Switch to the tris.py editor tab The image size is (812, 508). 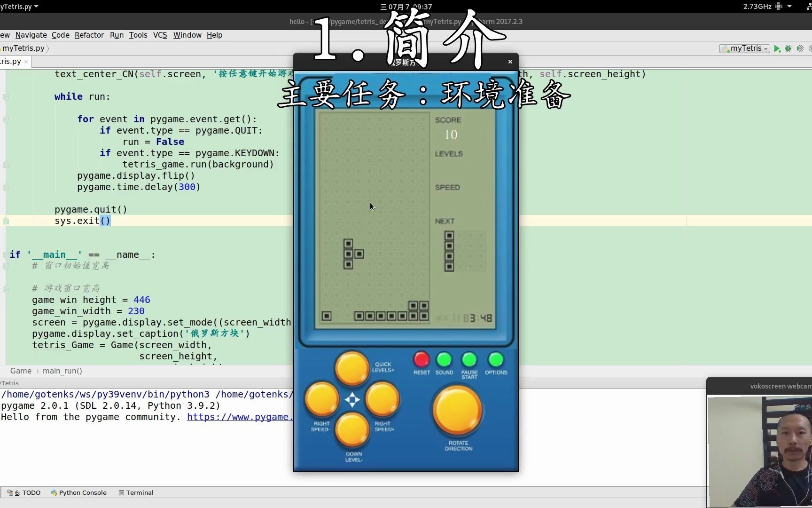[x=9, y=61]
